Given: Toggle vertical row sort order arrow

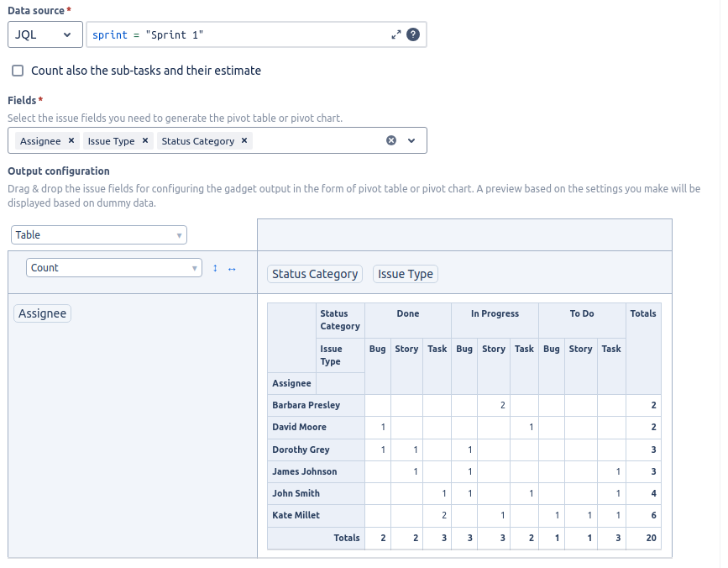Looking at the screenshot, I should point(215,268).
